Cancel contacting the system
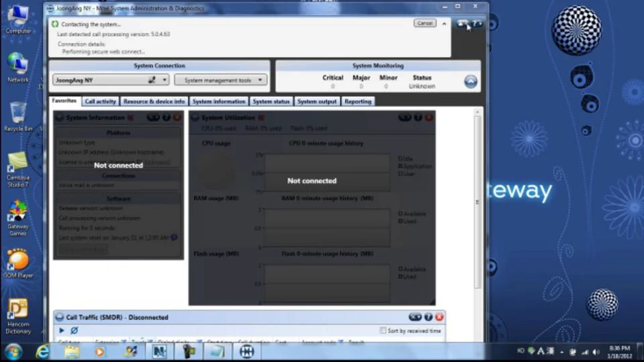 pos(425,23)
